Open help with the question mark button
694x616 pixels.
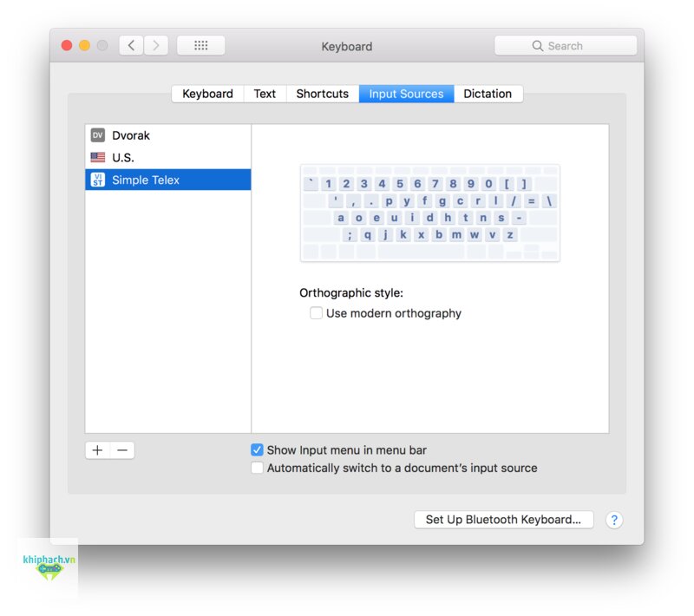tap(614, 520)
